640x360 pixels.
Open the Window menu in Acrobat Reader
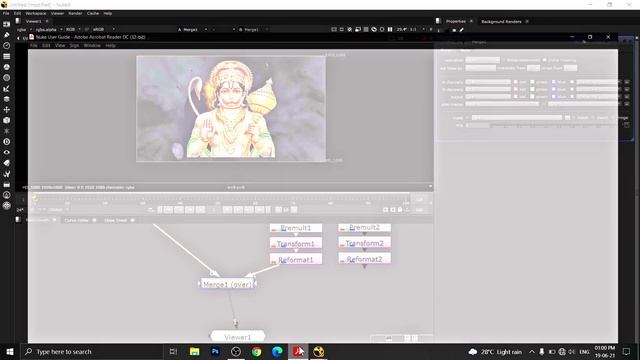click(92, 45)
